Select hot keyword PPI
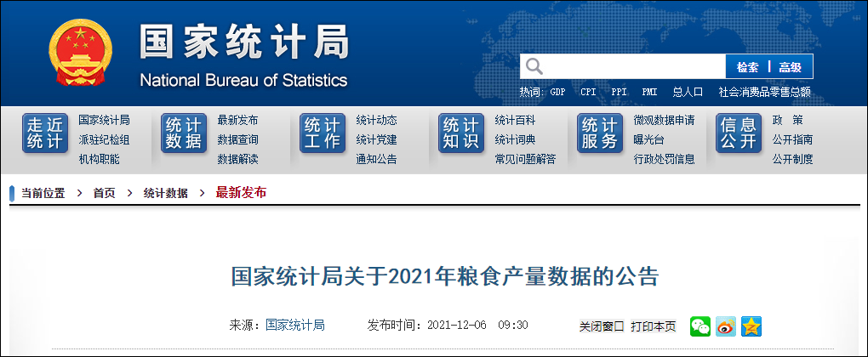Viewport: 868px width, 357px height. click(619, 93)
